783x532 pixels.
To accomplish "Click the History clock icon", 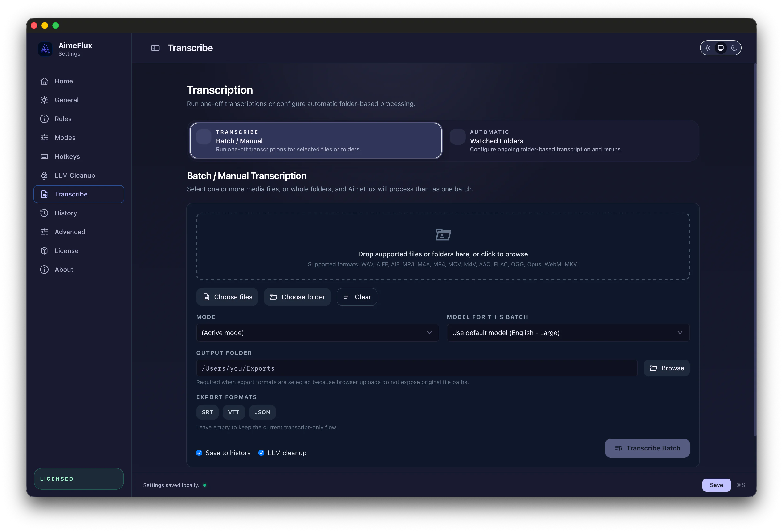I will pyautogui.click(x=44, y=213).
